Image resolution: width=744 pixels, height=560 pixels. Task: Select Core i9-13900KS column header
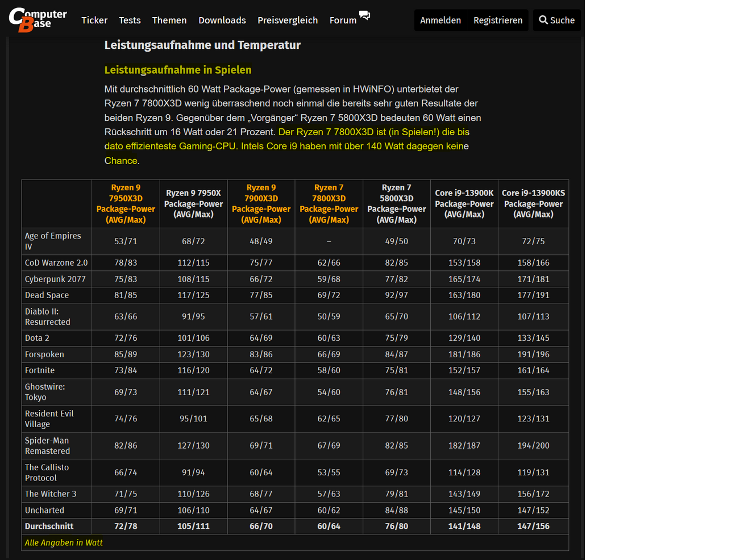click(x=533, y=204)
